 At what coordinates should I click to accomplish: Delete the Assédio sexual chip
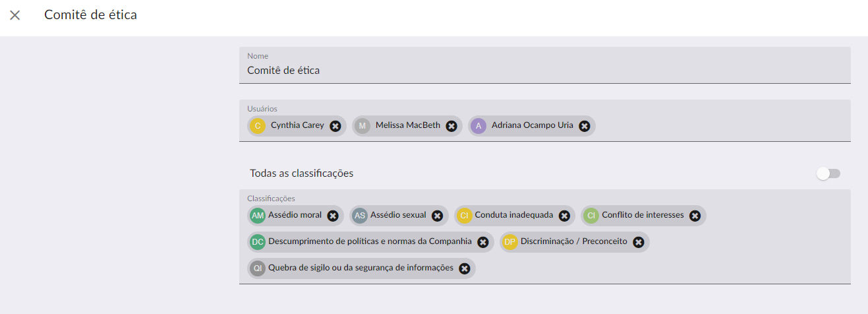[438, 216]
